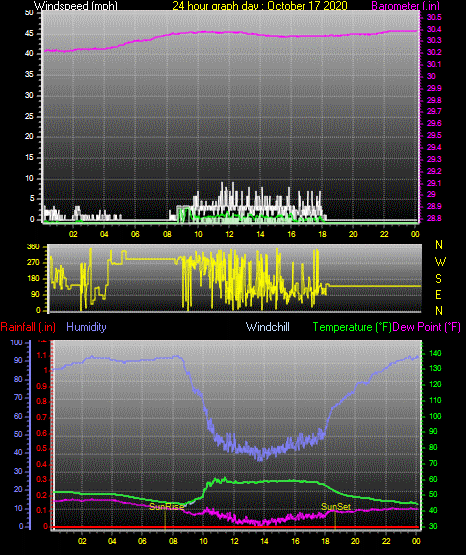
Task: Click the "140" temperature scale value
Action: pyautogui.click(x=435, y=353)
